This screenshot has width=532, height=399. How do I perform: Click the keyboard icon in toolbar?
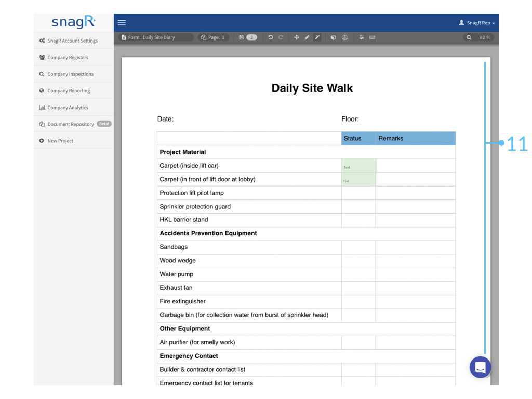372,37
